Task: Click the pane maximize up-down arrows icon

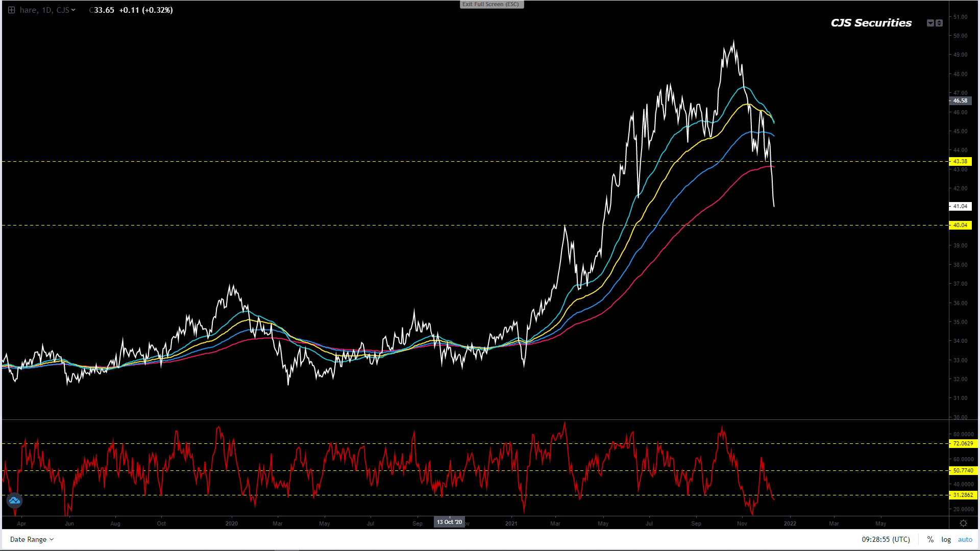Action: (x=939, y=23)
